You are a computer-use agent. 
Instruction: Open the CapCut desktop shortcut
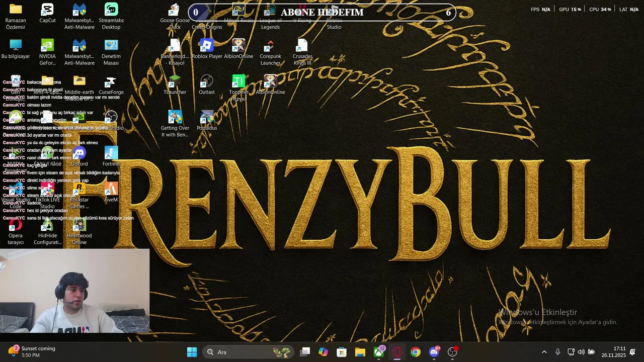[x=47, y=14]
